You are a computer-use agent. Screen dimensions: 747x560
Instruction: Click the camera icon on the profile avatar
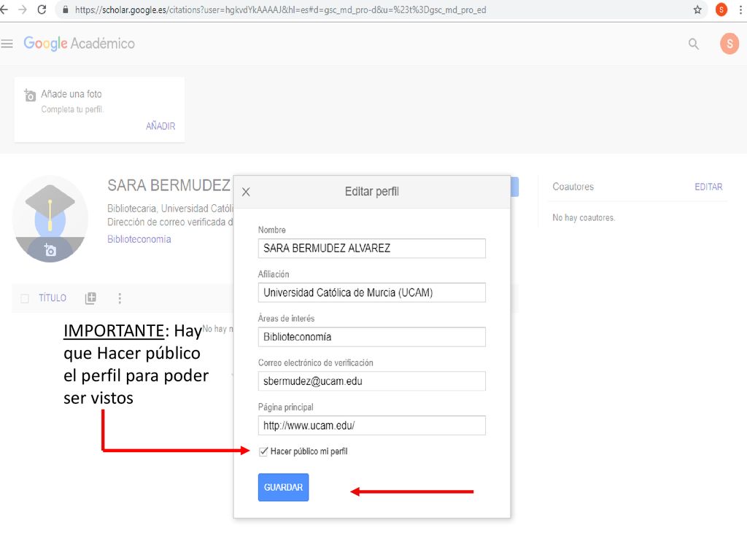pyautogui.click(x=50, y=249)
